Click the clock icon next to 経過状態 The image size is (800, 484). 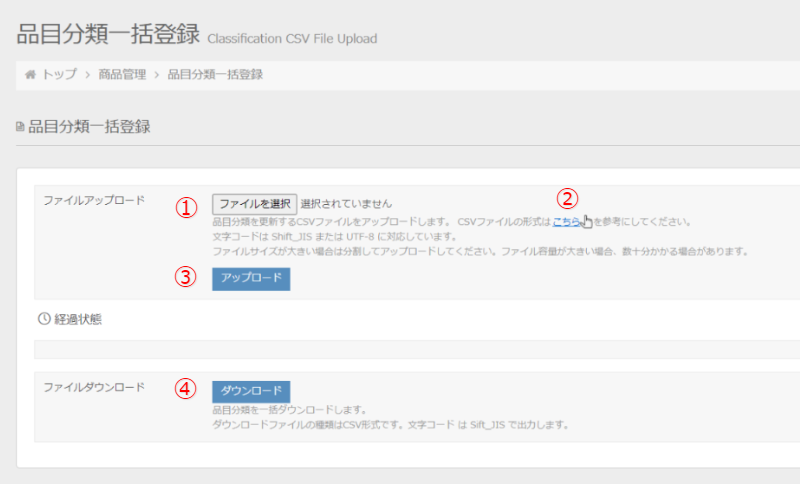coord(43,320)
